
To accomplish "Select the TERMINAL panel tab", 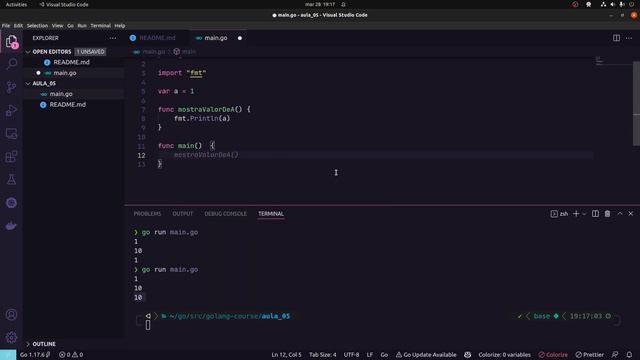I will [271, 213].
